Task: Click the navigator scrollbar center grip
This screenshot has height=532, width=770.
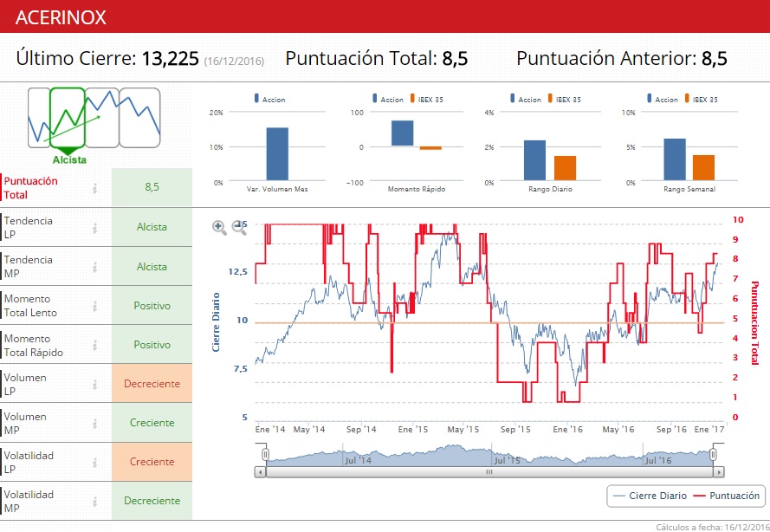Action: (489, 472)
